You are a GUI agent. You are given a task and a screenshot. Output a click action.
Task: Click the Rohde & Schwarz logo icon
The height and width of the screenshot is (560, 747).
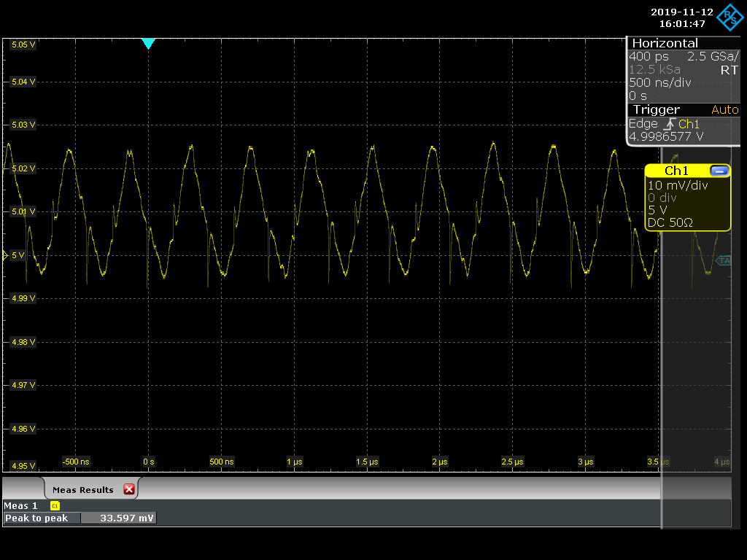729,17
